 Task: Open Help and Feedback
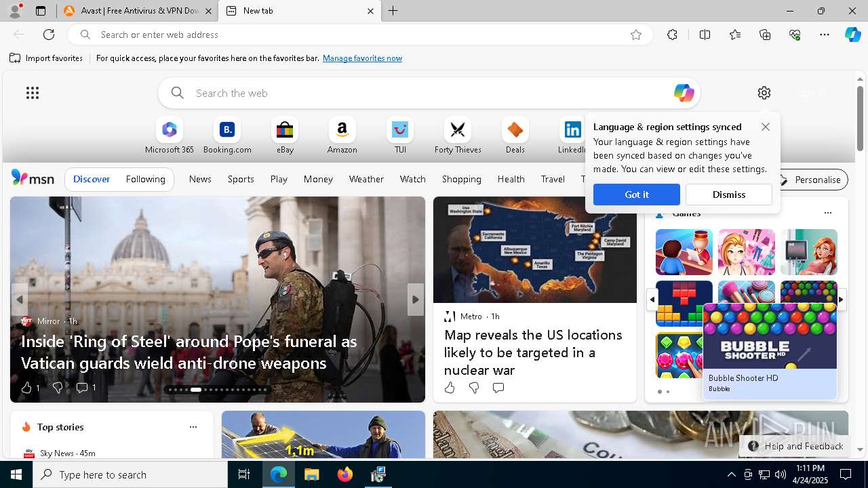click(795, 446)
